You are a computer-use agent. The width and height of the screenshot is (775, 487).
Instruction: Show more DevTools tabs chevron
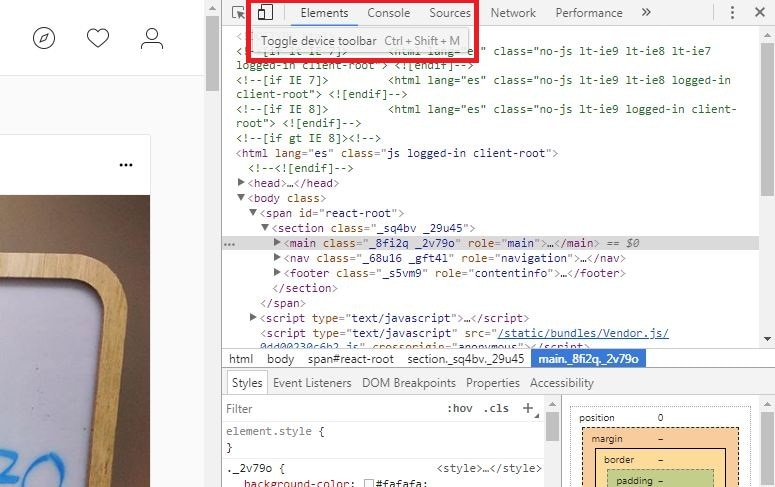tap(646, 12)
